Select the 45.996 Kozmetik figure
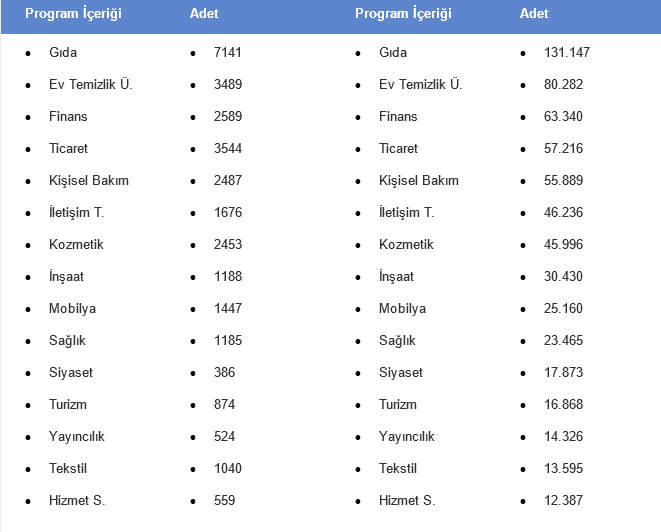 563,244
